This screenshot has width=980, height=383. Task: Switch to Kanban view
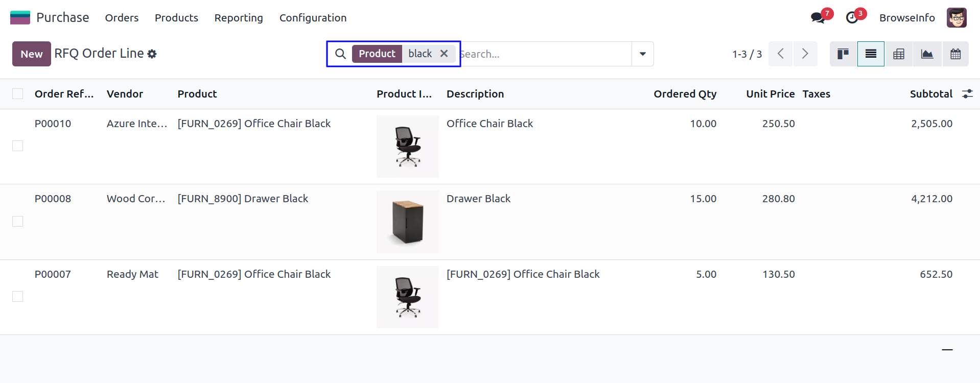(843, 54)
